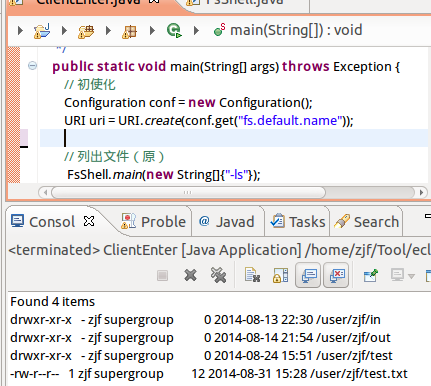Click the package breadcrumb icon
Image resolution: width=431 pixels, height=386 pixels.
(129, 31)
